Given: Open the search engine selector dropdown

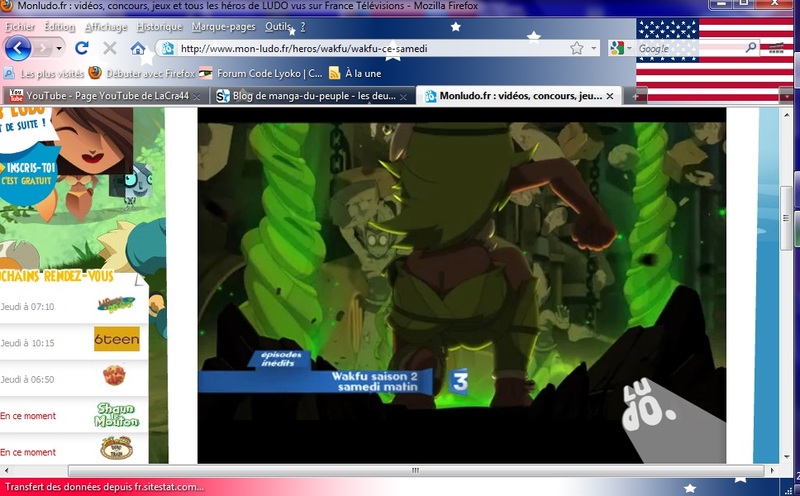Looking at the screenshot, I should click(628, 48).
